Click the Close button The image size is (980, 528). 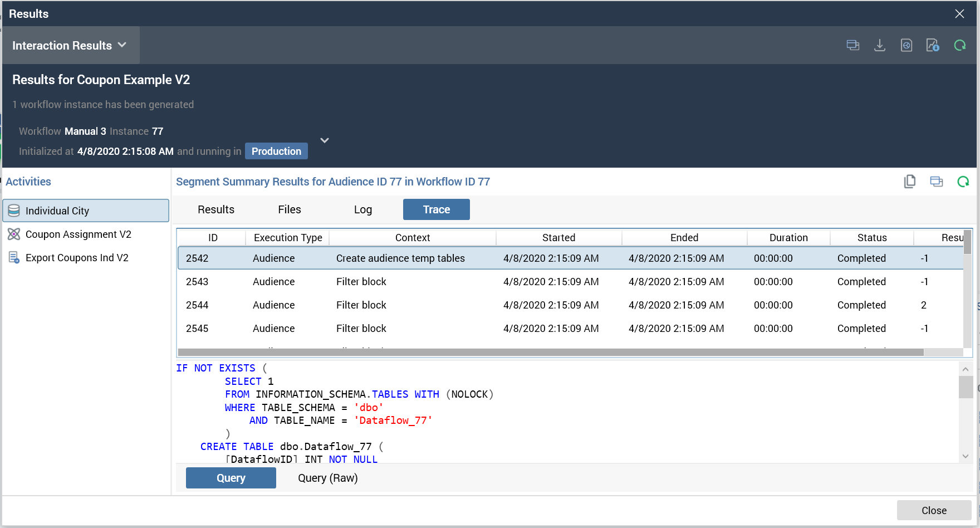pos(934,510)
